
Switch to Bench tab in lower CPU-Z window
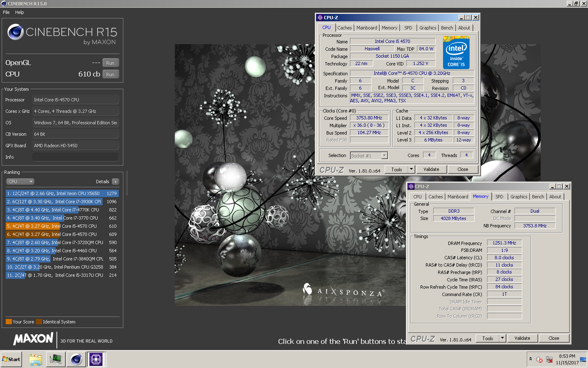coord(538,197)
